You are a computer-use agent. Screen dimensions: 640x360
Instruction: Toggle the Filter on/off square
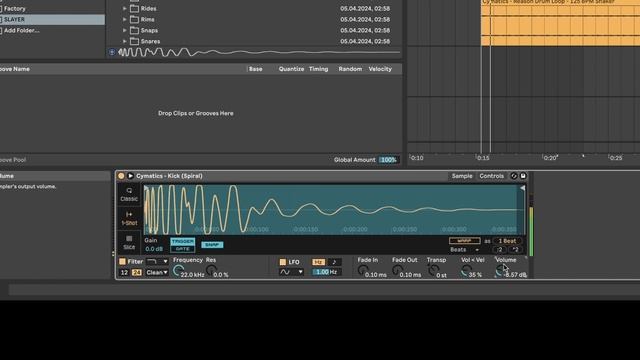pyautogui.click(x=122, y=261)
